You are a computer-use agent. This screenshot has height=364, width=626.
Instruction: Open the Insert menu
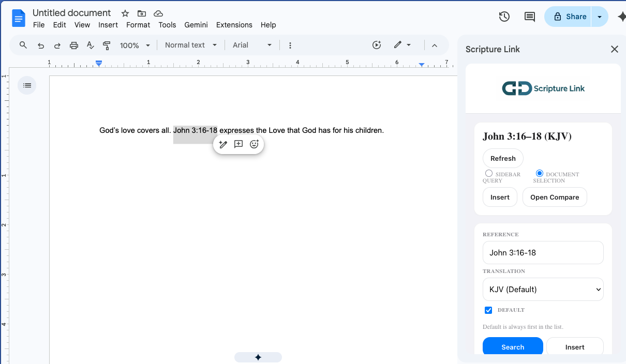click(108, 25)
